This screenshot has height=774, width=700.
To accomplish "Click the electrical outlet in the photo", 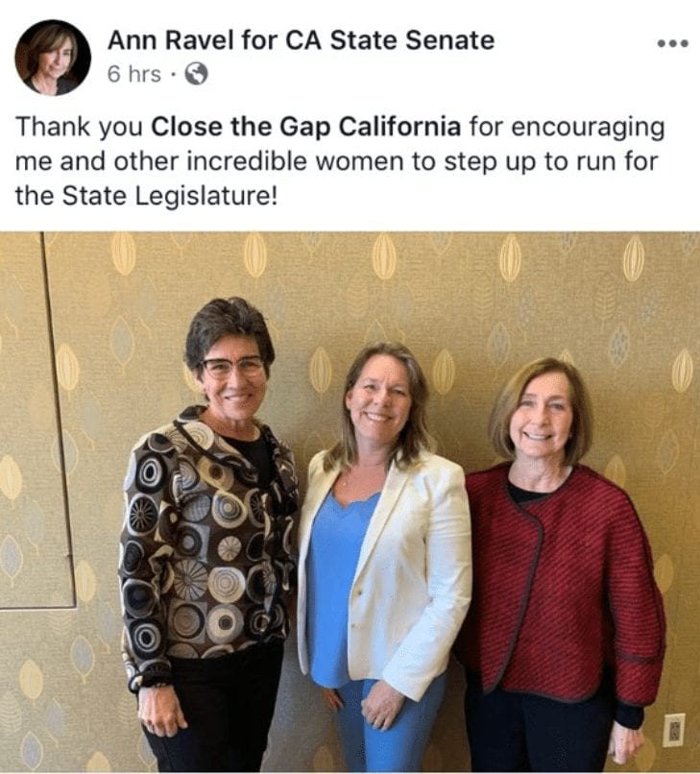I will pyautogui.click(x=673, y=731).
